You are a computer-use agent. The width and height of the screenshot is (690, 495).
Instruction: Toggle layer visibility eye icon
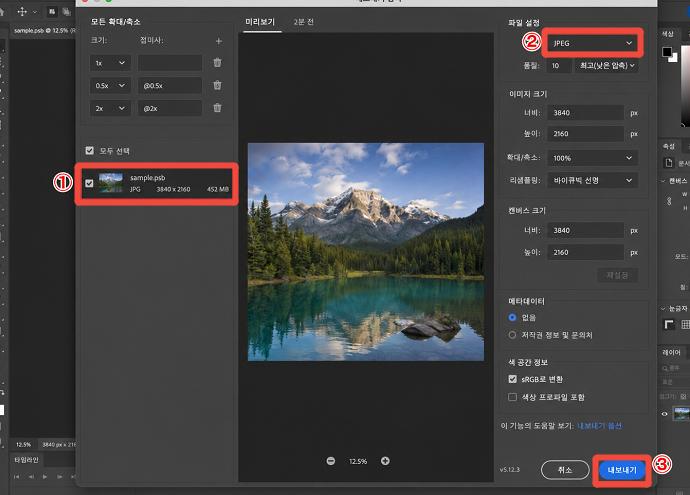664,414
